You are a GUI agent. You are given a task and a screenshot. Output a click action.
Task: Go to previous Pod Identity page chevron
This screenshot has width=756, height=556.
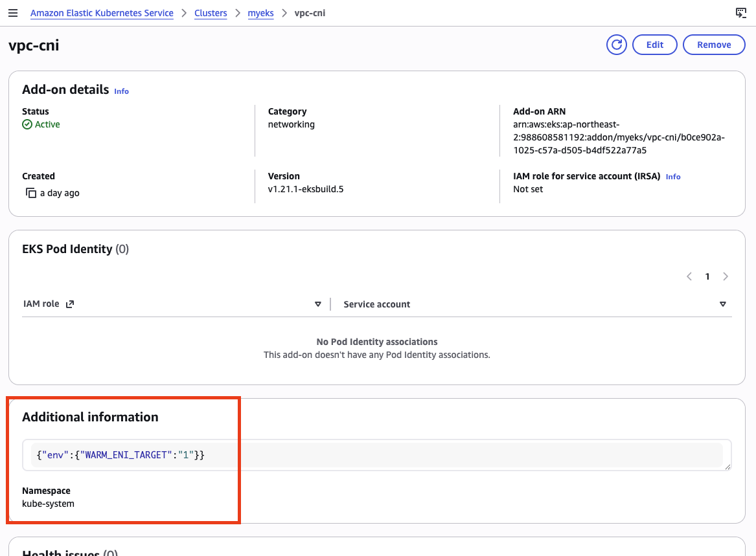coord(689,276)
